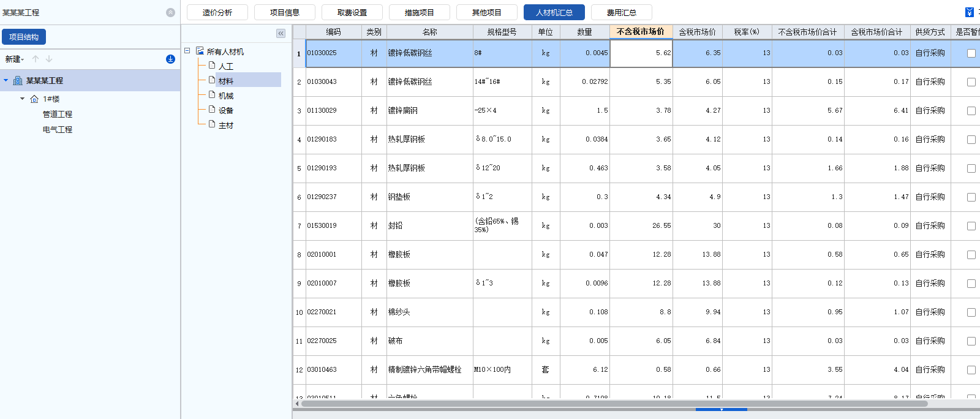The height and width of the screenshot is (419, 980).
Task: Click the blue download arrow icon
Action: (x=170, y=59)
